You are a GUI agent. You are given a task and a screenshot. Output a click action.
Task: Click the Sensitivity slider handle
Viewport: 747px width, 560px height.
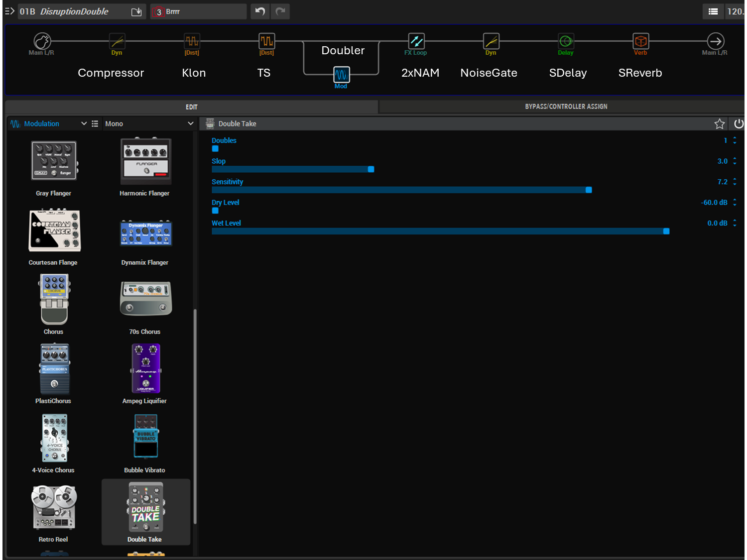[589, 190]
